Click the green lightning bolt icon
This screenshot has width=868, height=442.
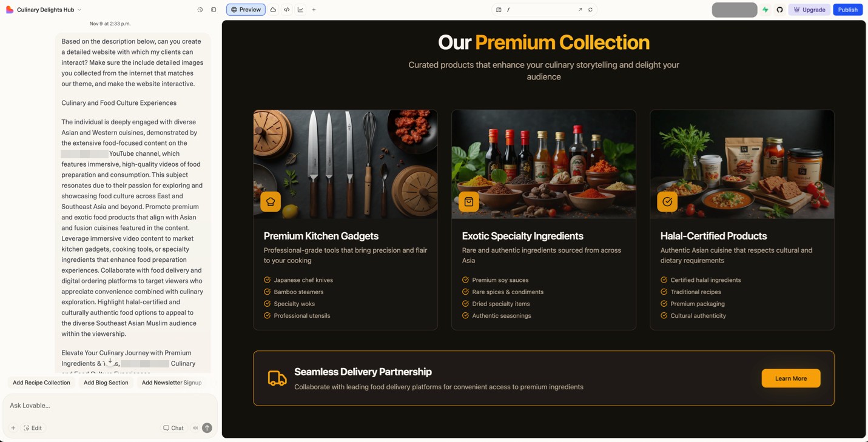coord(765,10)
